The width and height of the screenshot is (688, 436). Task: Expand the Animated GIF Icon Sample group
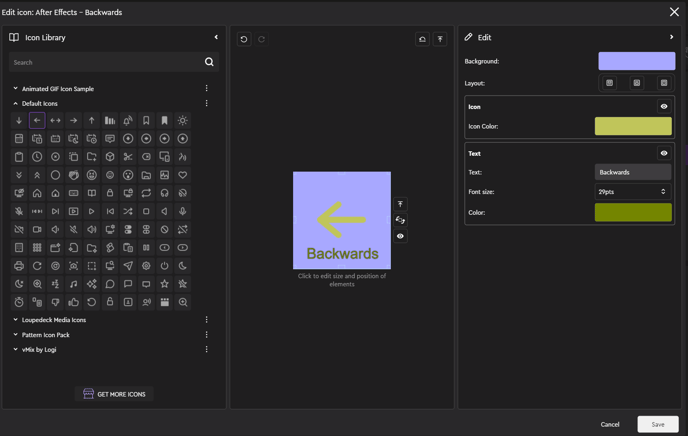click(15, 89)
